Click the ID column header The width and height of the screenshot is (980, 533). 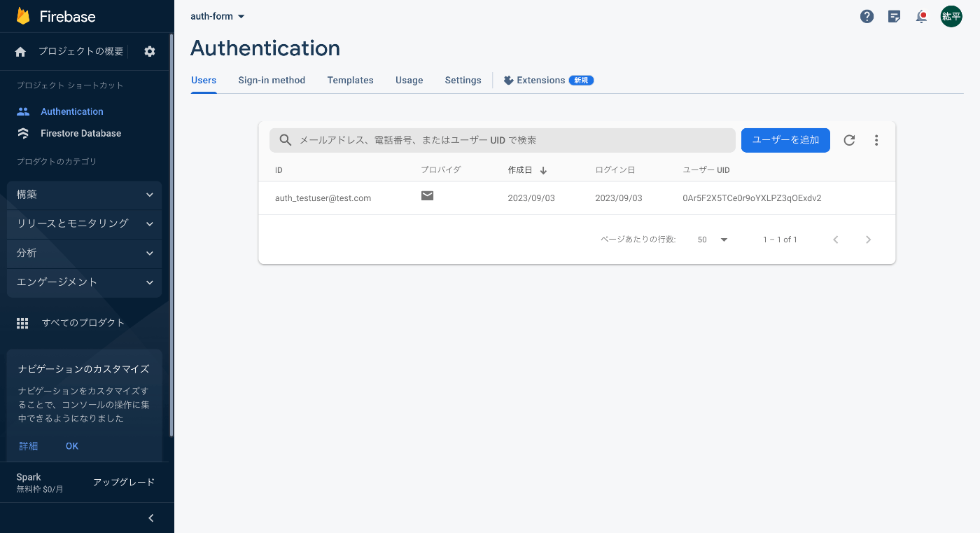point(279,170)
